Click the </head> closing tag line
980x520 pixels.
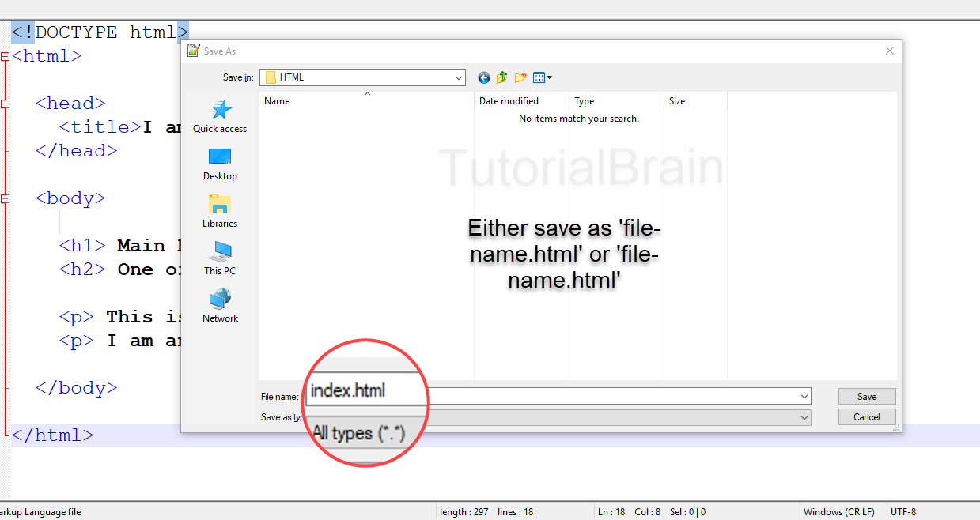pos(76,151)
